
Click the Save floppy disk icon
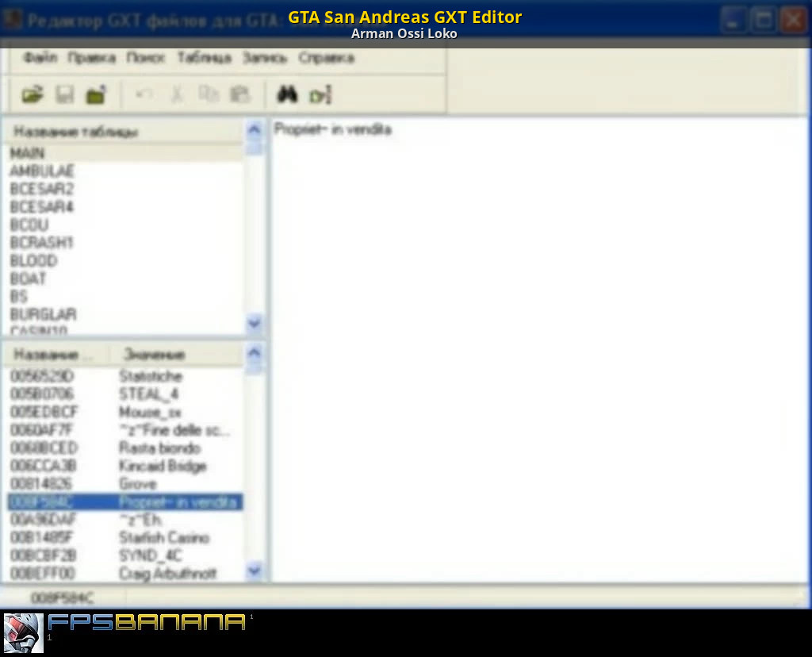[x=64, y=95]
